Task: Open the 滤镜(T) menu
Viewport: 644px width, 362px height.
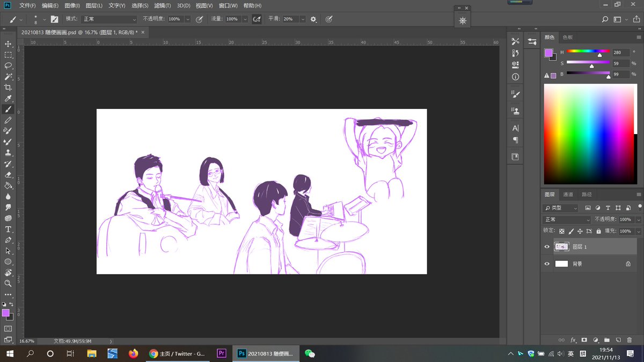Action: [x=163, y=5]
